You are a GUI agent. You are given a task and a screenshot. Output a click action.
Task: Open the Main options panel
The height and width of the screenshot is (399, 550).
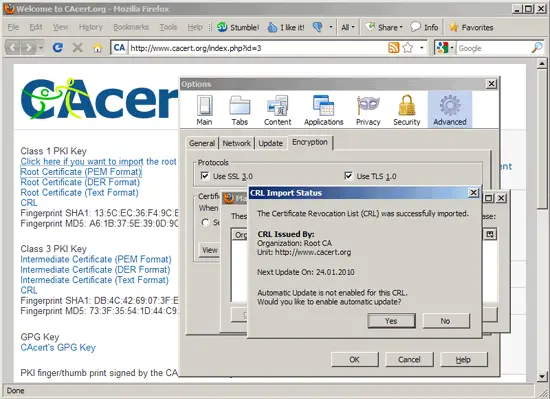[x=204, y=110]
